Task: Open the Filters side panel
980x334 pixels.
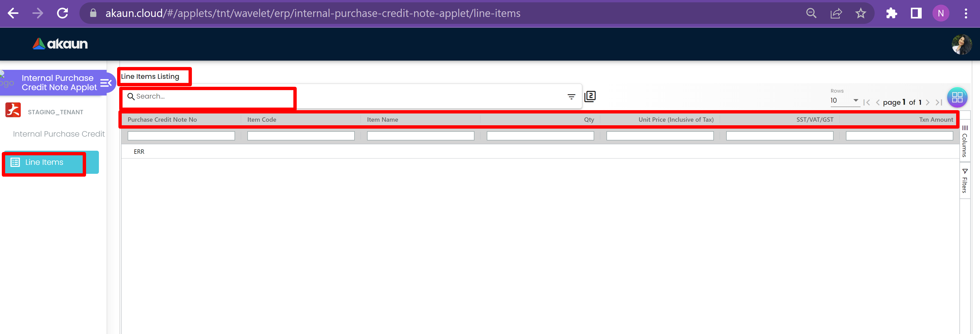Action: 965,181
